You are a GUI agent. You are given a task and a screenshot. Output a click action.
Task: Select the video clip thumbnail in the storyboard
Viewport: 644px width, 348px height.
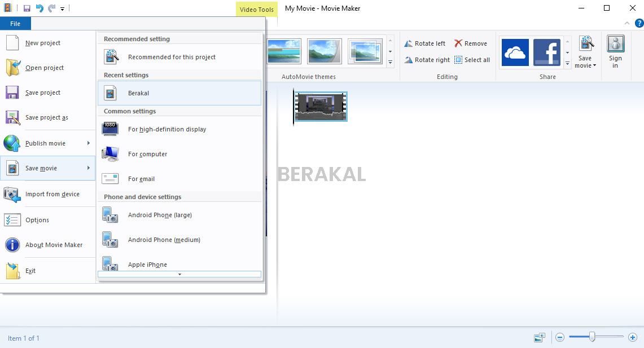tap(320, 106)
